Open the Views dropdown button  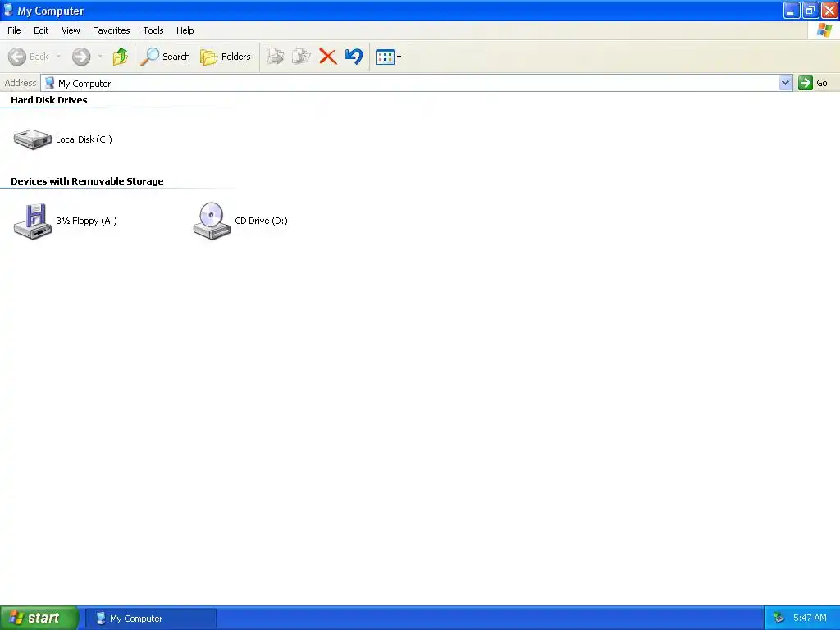click(x=388, y=57)
